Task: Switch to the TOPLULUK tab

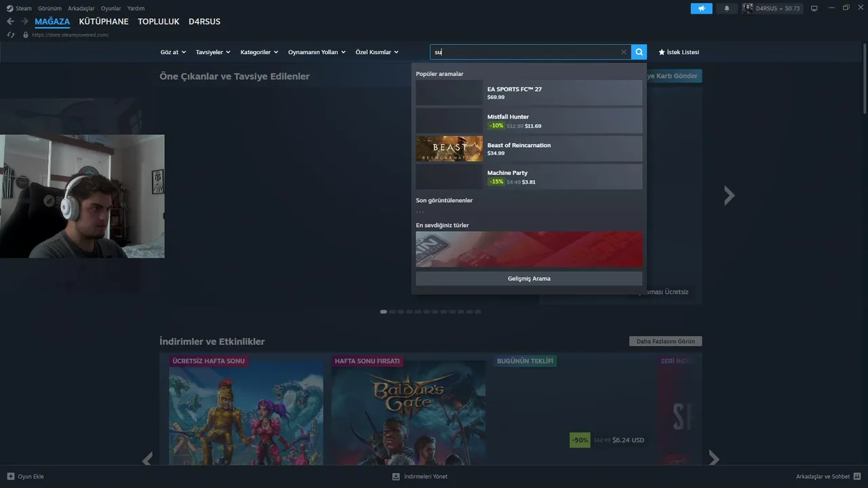Action: pyautogui.click(x=159, y=22)
